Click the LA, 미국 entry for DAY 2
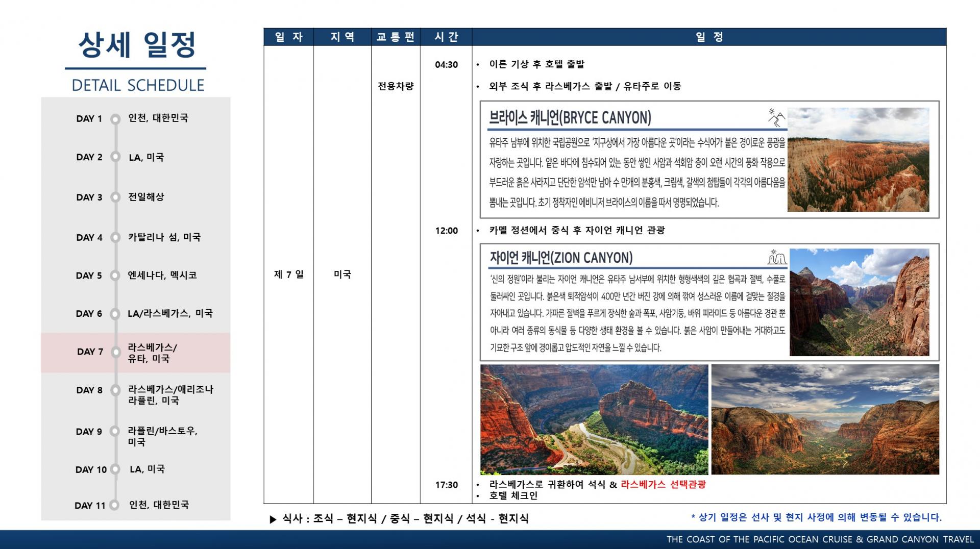Viewport: 980px width, 549px height. 146,157
